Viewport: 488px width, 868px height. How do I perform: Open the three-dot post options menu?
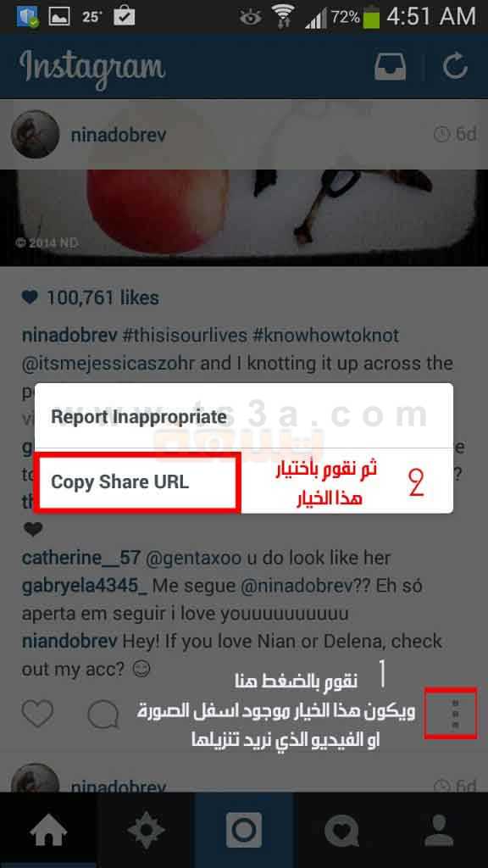[455, 714]
